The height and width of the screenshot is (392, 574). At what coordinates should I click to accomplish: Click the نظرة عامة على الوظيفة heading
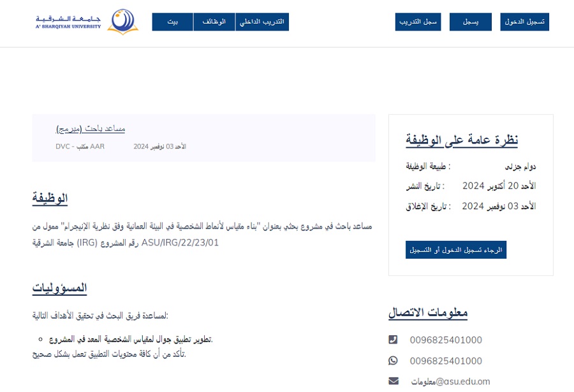click(x=462, y=140)
